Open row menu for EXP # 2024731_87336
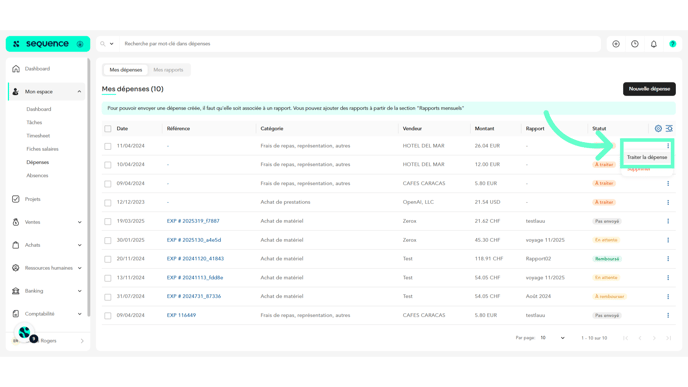Viewport: 688px width, 387px height. [x=668, y=297]
